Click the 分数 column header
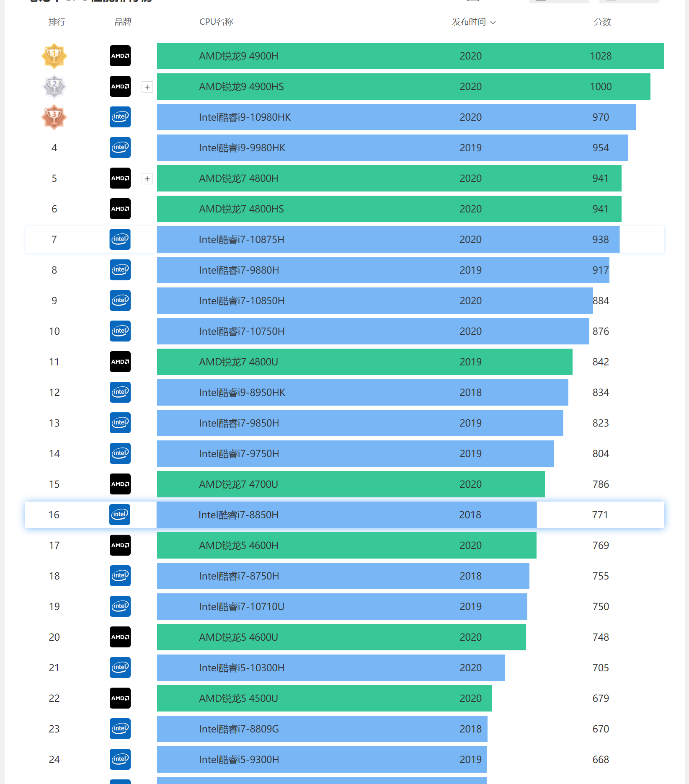 pyautogui.click(x=602, y=22)
